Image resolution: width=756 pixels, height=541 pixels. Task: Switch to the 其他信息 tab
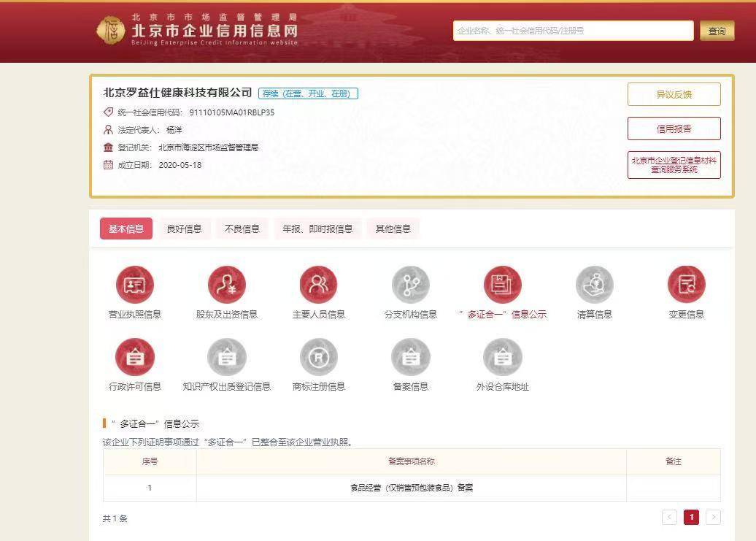(x=393, y=229)
